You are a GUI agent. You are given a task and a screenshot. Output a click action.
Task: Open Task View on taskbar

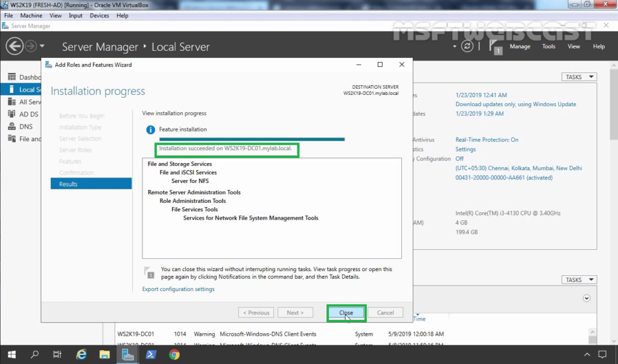57,354
